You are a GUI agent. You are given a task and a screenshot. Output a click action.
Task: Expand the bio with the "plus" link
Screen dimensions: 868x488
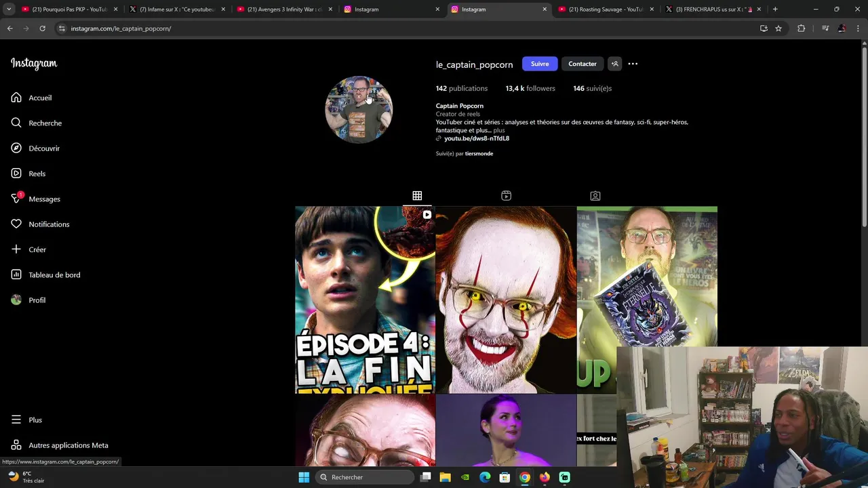click(499, 130)
